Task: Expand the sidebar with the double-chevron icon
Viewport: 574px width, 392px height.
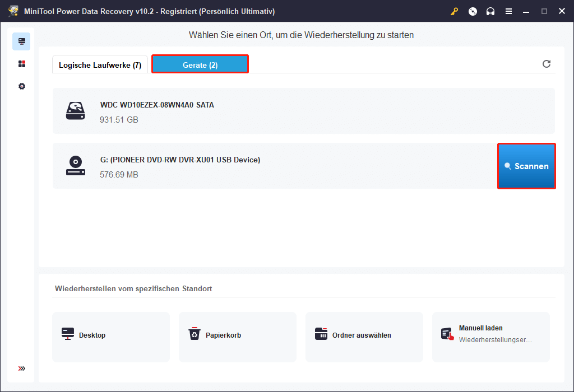Action: 22,368
